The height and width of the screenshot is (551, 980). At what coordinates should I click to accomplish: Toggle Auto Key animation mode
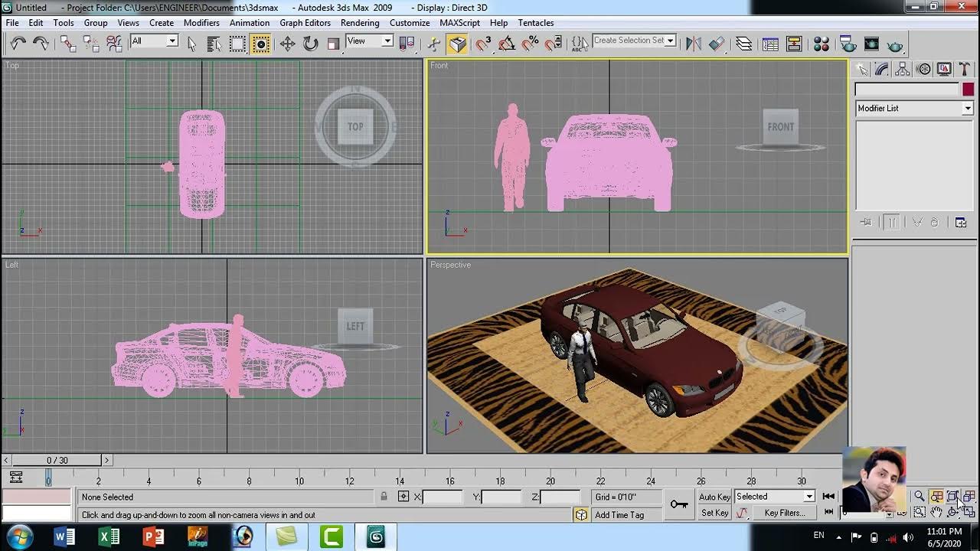(x=714, y=497)
